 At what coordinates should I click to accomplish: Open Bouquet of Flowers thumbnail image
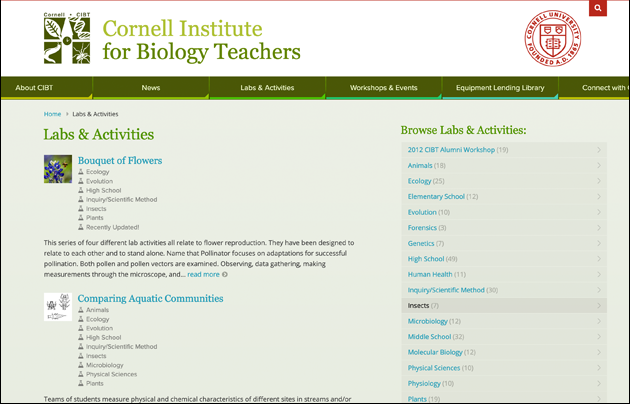(58, 169)
